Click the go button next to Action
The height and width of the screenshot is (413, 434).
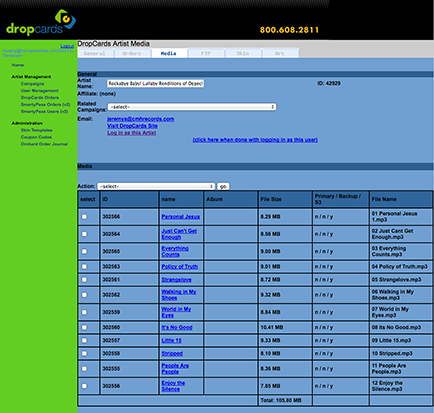tap(223, 186)
